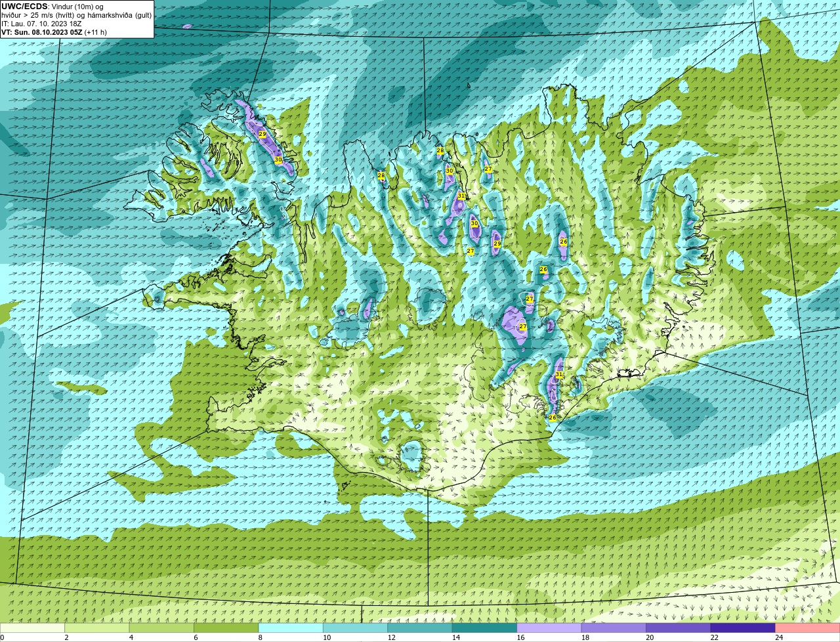The height and width of the screenshot is (642, 840).
Task: Select the pale cyan 8–10 m/s legend swatch
Action: [291, 628]
